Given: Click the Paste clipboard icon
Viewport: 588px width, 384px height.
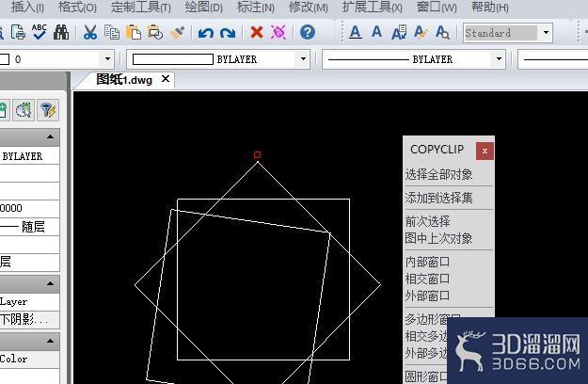Looking at the screenshot, I should [x=134, y=32].
